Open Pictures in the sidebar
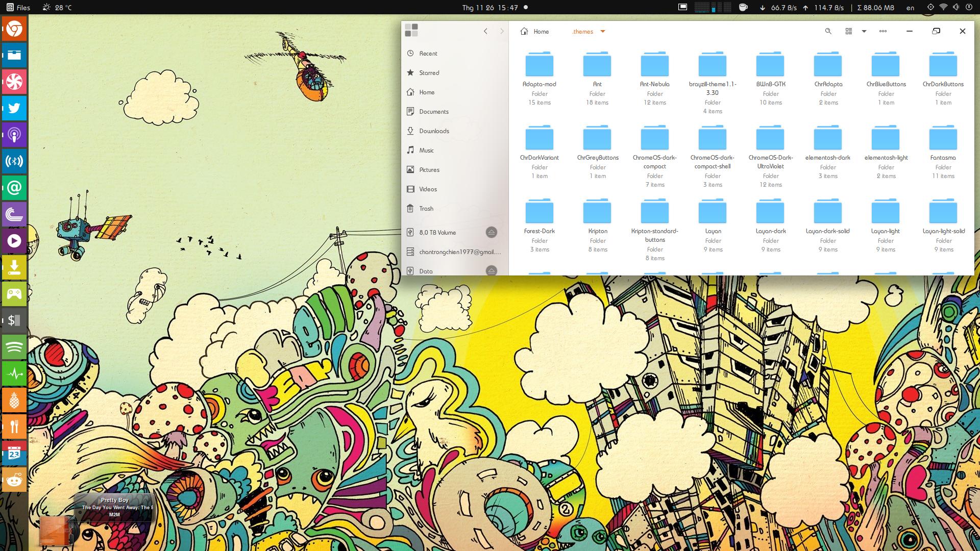Screen dimensions: 980x551 [x=455, y=170]
